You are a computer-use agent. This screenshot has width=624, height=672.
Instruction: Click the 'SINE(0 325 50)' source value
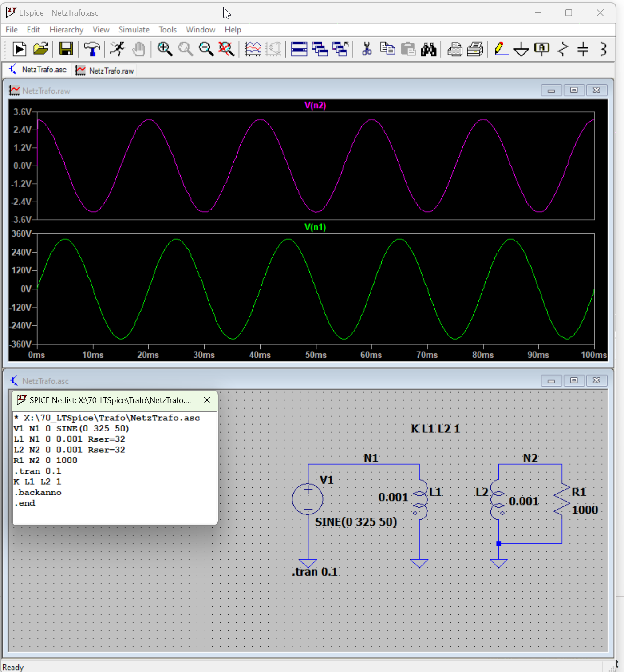point(356,522)
